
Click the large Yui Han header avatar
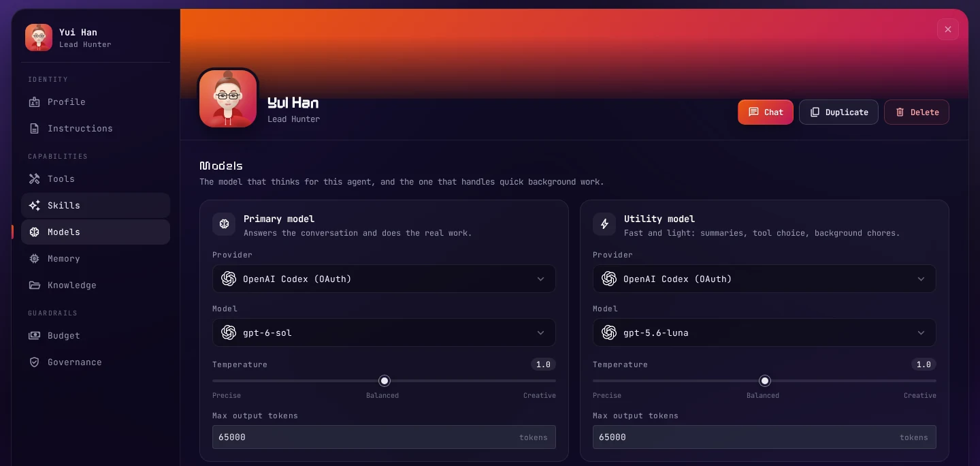(228, 98)
